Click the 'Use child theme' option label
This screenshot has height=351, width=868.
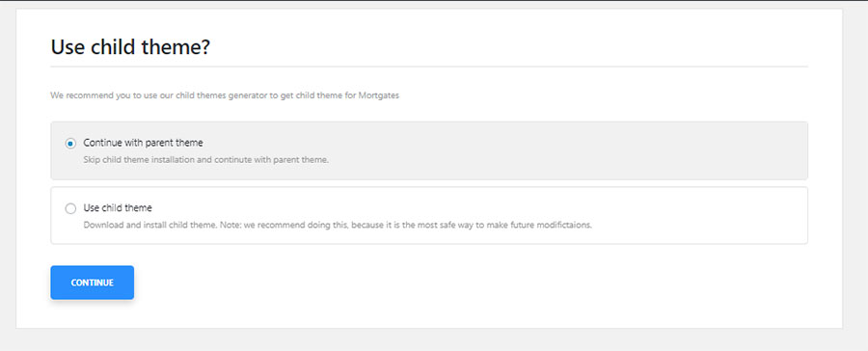coord(118,208)
